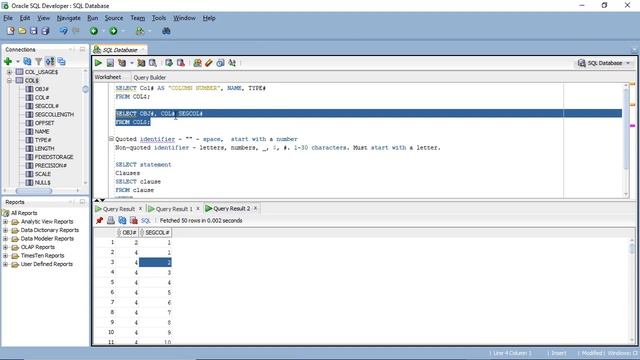
Task: Click the Undo arrow icon
Action: pyautogui.click(x=63, y=31)
